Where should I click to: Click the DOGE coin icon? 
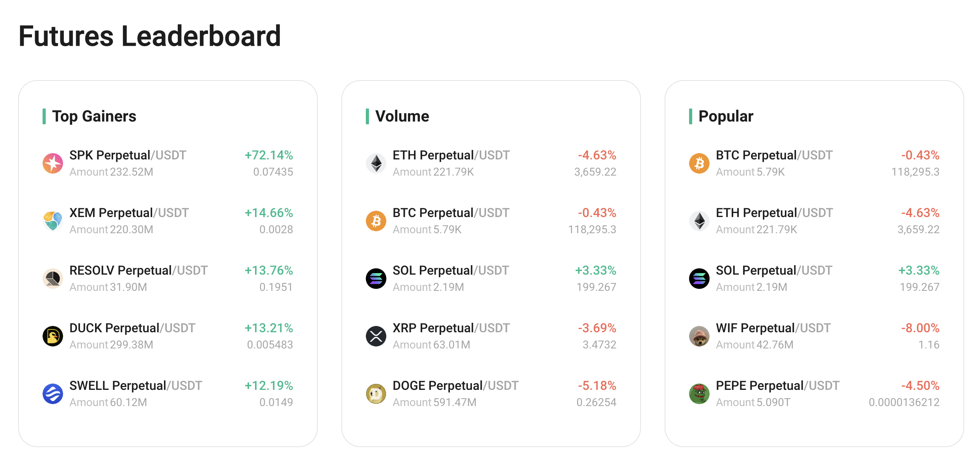[x=376, y=394]
